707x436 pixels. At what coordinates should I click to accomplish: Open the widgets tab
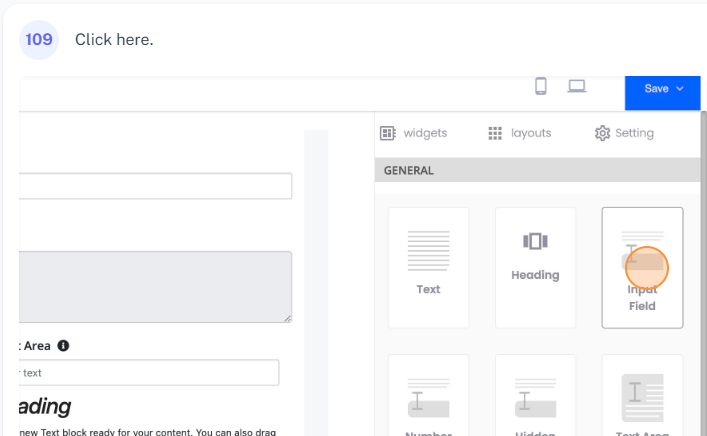pos(414,133)
